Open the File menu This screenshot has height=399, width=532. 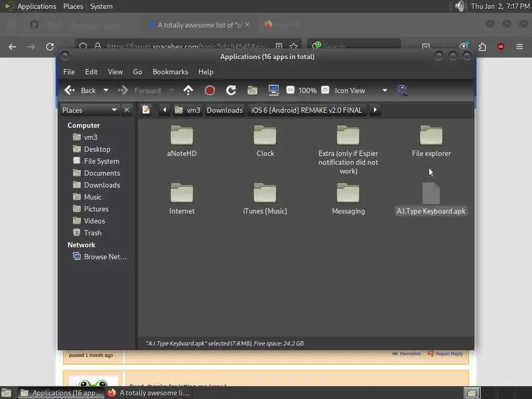pyautogui.click(x=69, y=72)
